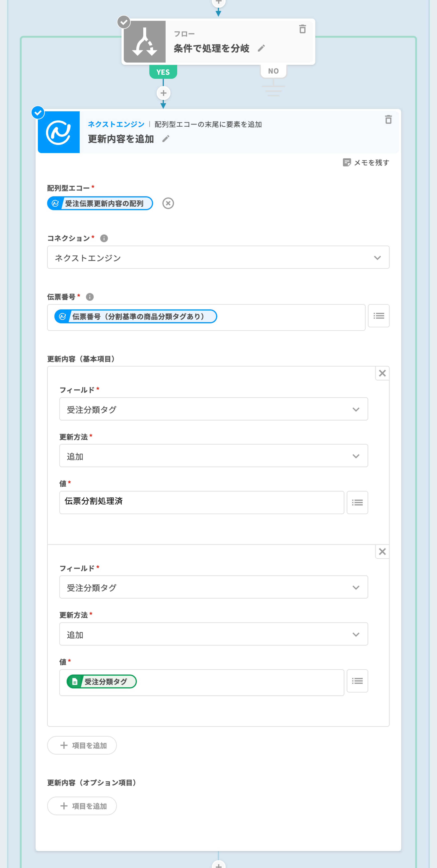Image resolution: width=437 pixels, height=868 pixels.
Task: Select the NO branch tab
Action: point(273,71)
